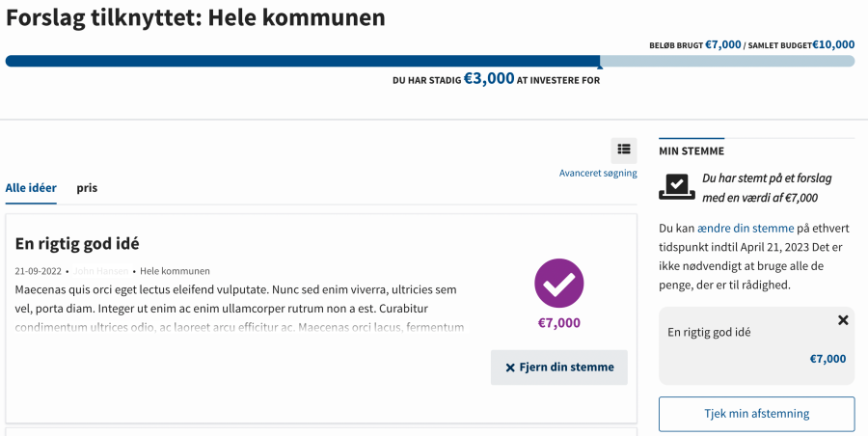
Task: Click the author name John Hansen
Action: [x=100, y=271]
